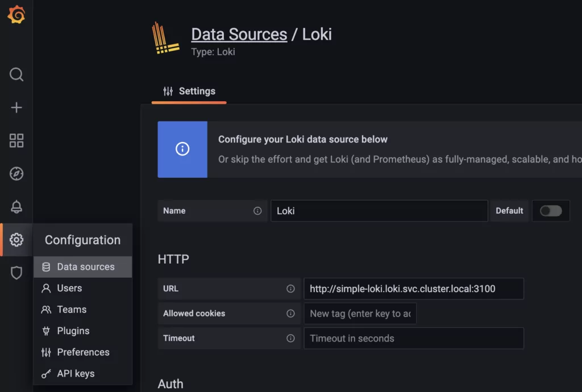Viewport: 582px width, 392px height.
Task: Click the 'Default' label text
Action: [509, 211]
